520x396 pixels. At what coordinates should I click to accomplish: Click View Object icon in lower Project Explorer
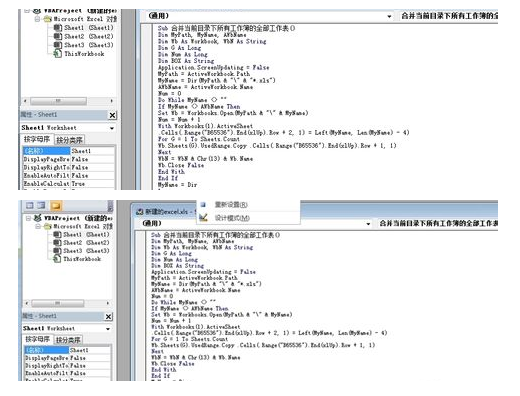point(42,206)
